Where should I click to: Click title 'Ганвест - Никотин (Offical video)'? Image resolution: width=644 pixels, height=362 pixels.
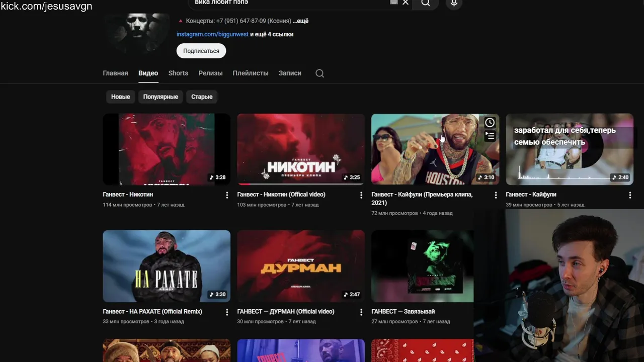coord(281,195)
